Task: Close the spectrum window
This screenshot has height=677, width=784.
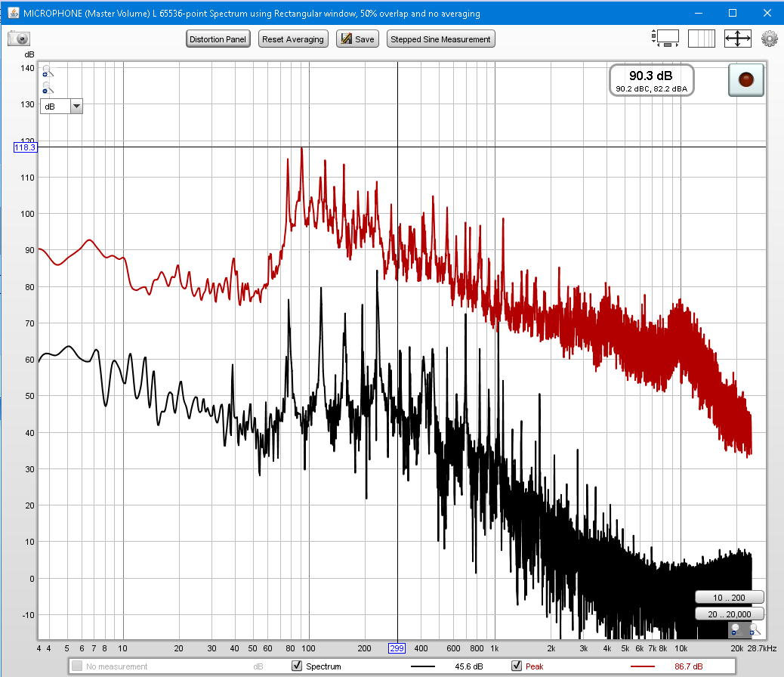Action: 767,13
